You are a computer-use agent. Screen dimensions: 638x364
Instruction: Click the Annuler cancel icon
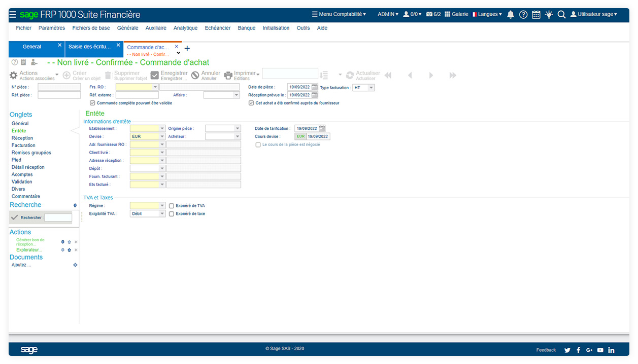[x=195, y=76]
